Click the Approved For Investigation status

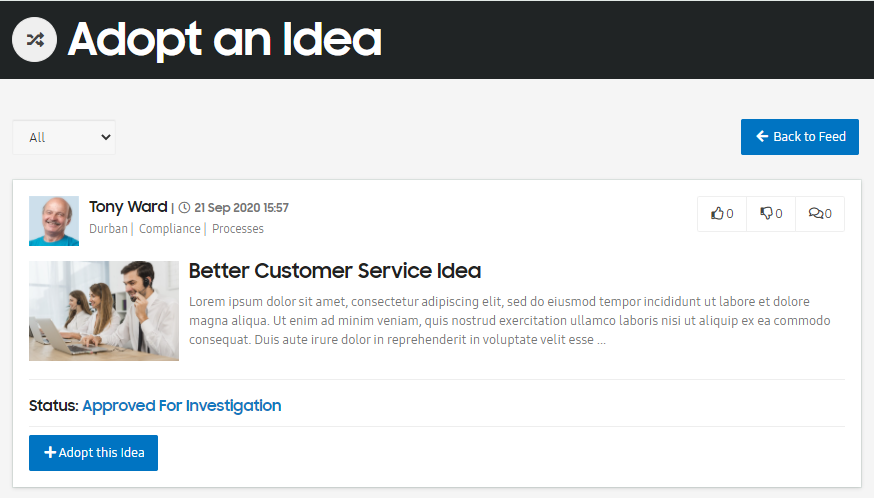pyautogui.click(x=181, y=406)
